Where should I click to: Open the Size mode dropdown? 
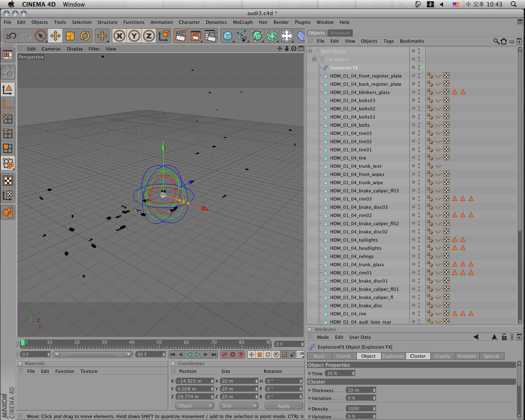(239, 406)
